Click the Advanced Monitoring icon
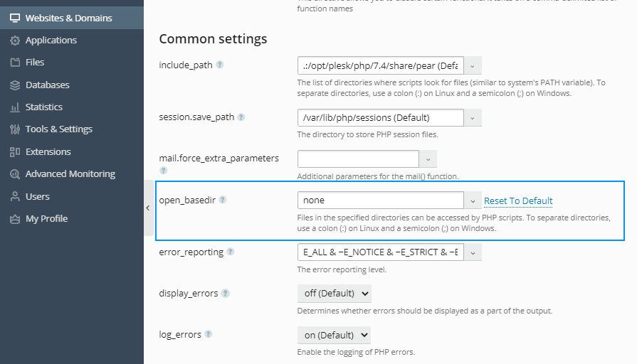Viewport: 637px width, 364px height. (15, 174)
